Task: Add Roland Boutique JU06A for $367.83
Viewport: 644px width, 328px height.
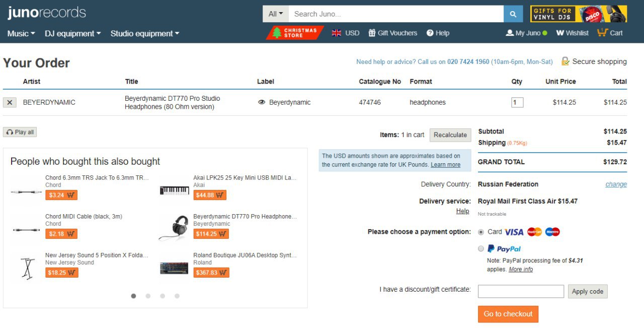Action: coord(211,273)
